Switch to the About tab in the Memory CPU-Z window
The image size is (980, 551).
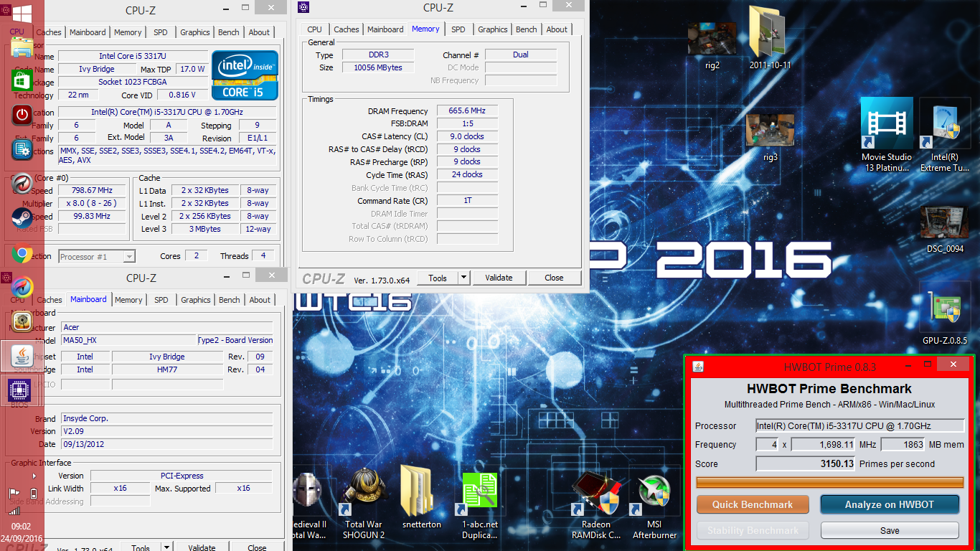click(x=557, y=29)
